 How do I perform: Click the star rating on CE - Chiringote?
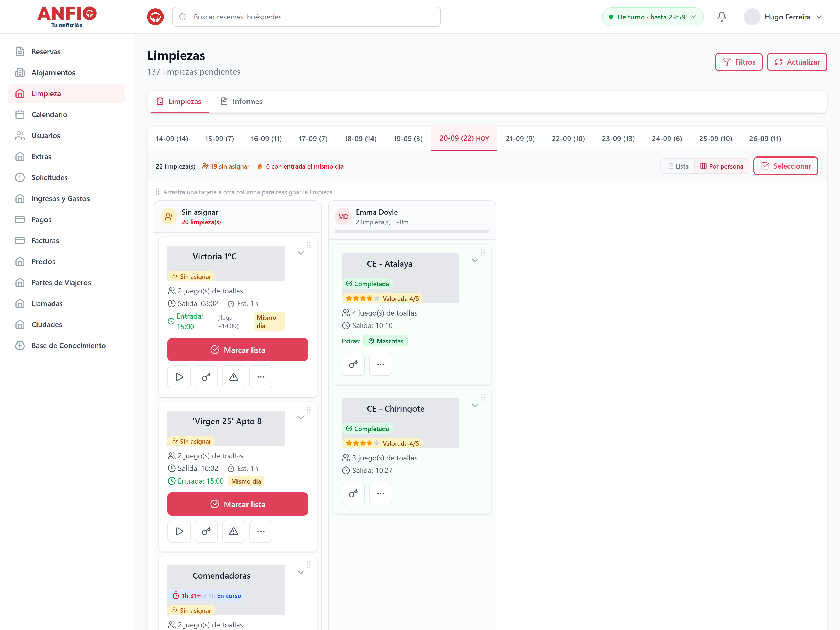(382, 443)
